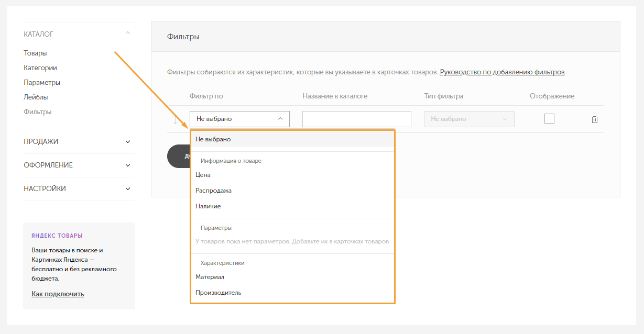Expand the ОФОРМЛЕНИЕ sidebar section
The width and height of the screenshot is (644, 334).
128,165
